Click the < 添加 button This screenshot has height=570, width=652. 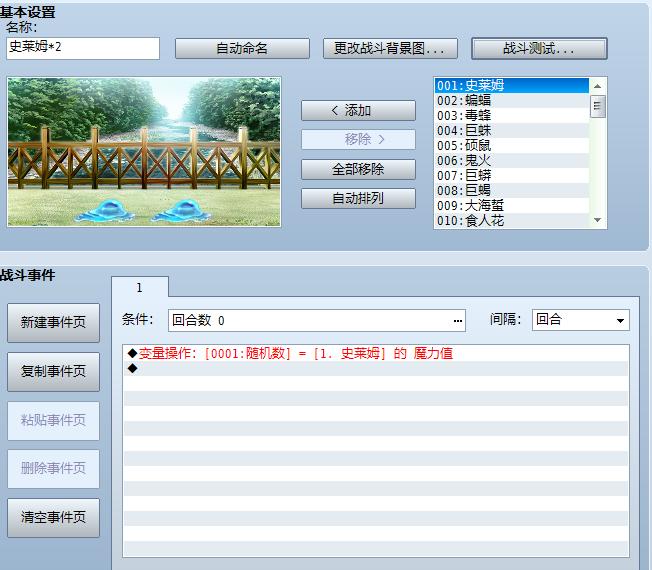pyautogui.click(x=358, y=110)
